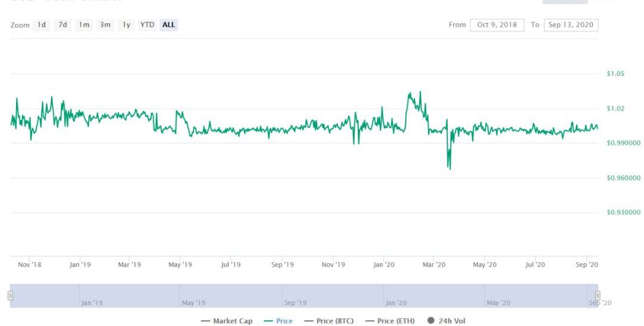The height and width of the screenshot is (326, 644).
Task: Enable the Price (ETH) legend series
Action: [389, 321]
